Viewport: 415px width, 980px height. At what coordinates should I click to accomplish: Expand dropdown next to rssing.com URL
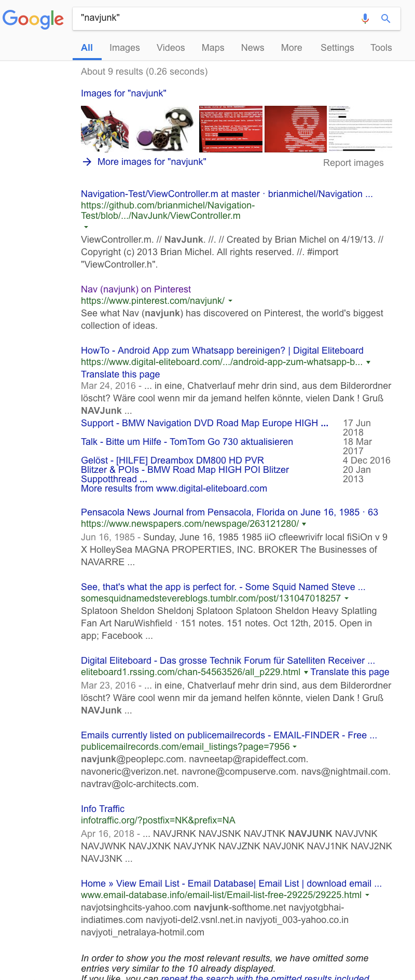click(x=306, y=672)
